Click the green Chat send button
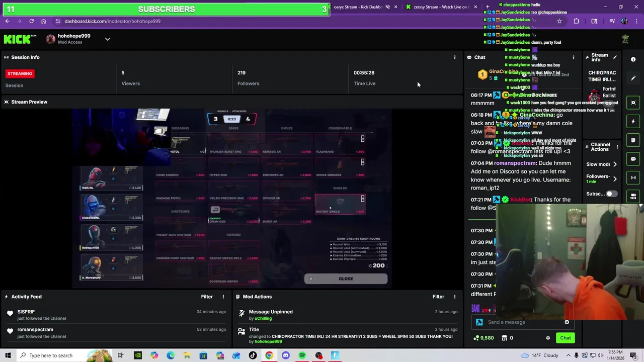This screenshot has height=362, width=644. click(566, 338)
